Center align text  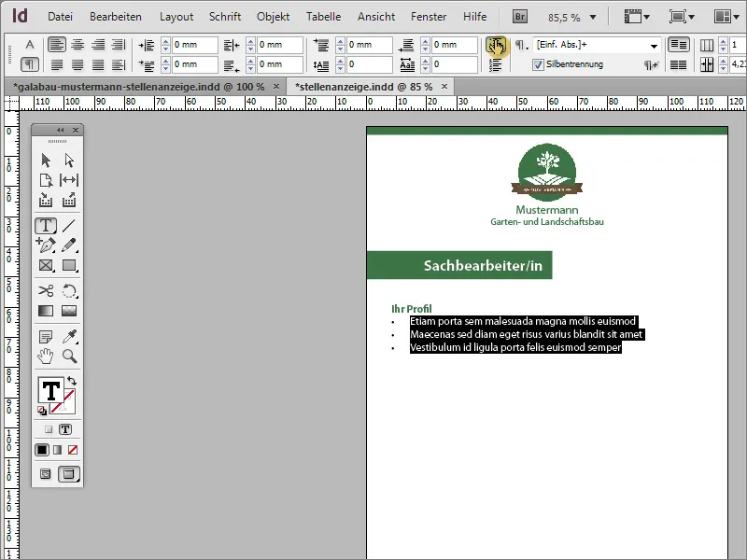(78, 45)
